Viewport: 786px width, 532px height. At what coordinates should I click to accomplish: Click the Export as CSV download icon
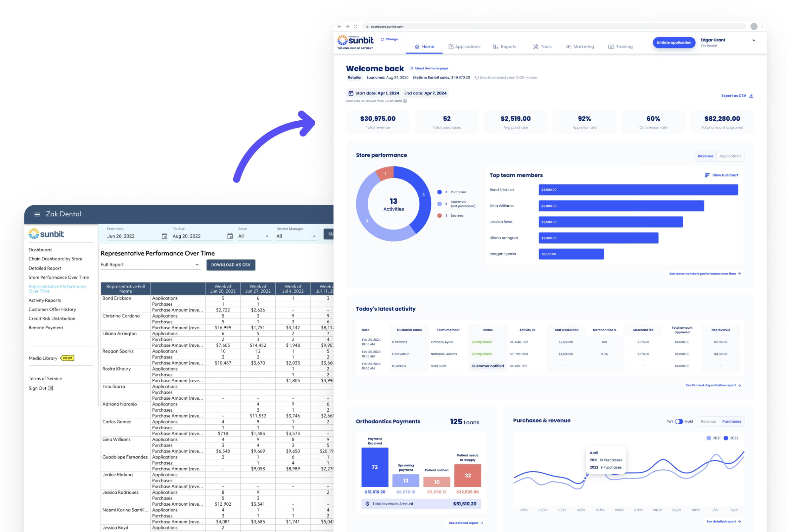tap(751, 96)
